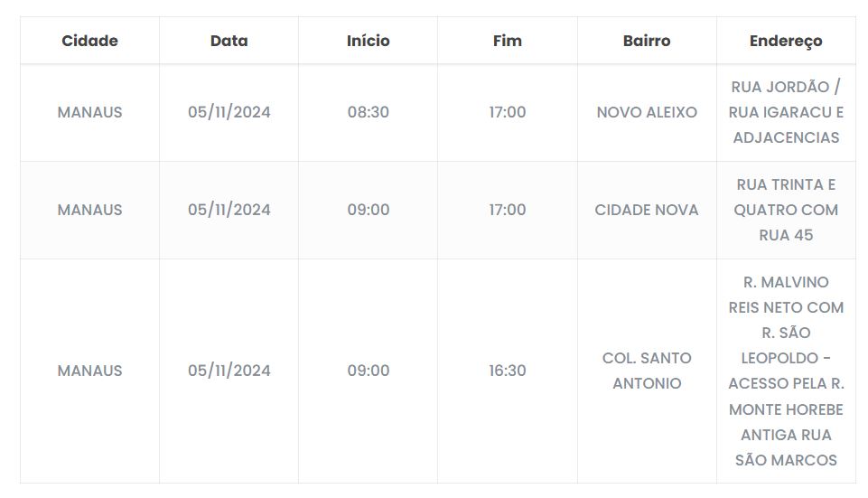Screen dimensions: 868x498
Task: Click MANAUS in the Cidade Nova row
Action: [89, 210]
